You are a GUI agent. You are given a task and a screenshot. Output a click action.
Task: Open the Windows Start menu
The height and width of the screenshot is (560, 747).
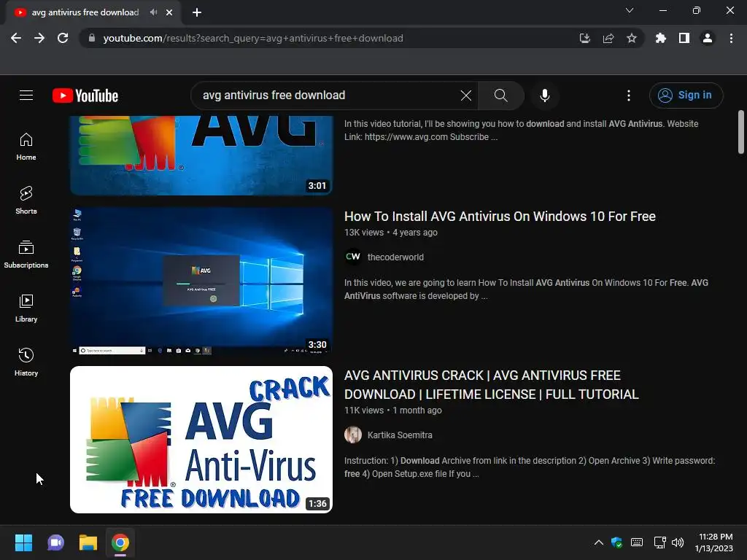23,542
